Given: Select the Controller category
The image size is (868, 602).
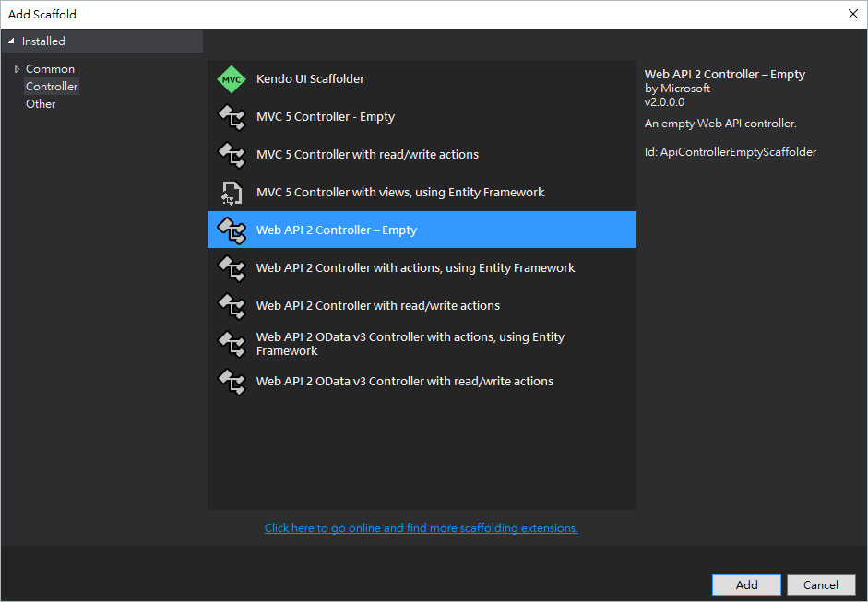Looking at the screenshot, I should click(x=52, y=86).
